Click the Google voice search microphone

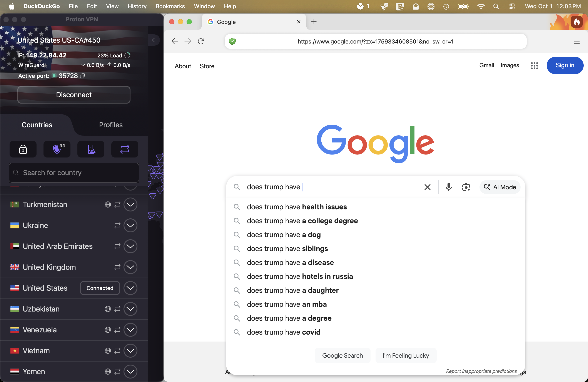tap(449, 187)
